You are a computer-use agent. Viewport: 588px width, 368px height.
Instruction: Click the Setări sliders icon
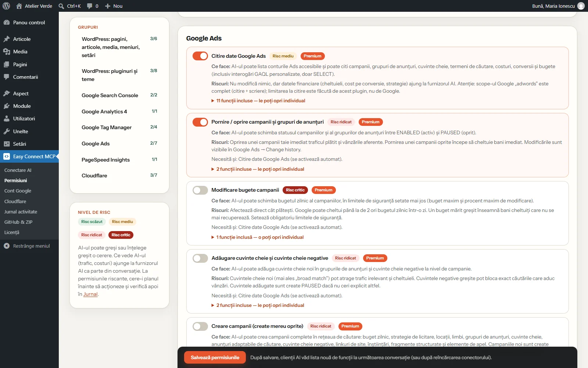(7, 144)
